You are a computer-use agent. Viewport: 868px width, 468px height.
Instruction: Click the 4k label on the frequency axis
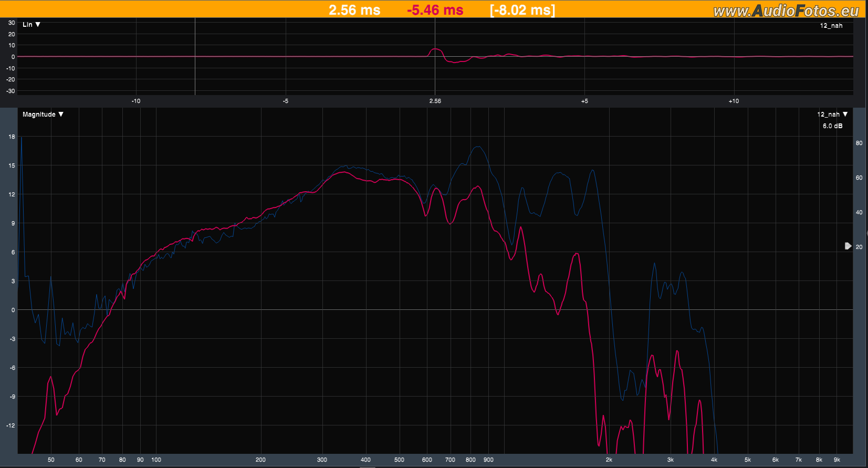pyautogui.click(x=714, y=460)
